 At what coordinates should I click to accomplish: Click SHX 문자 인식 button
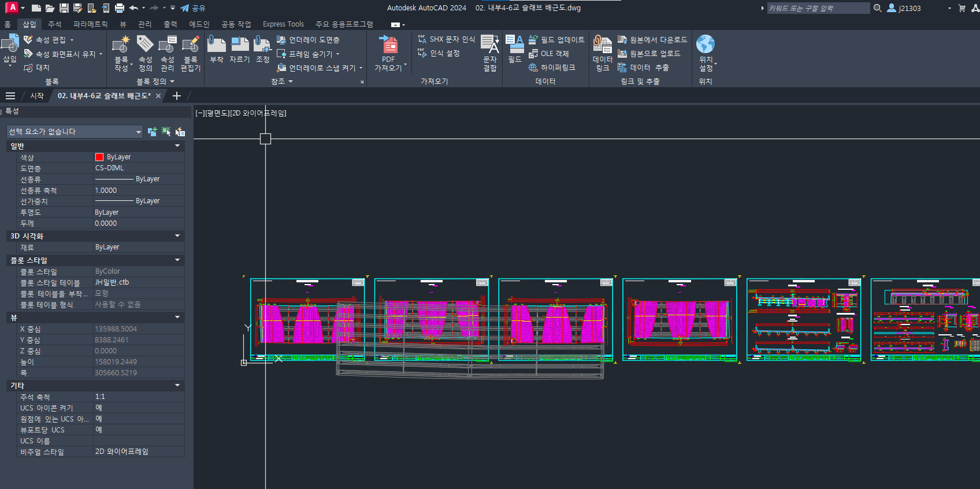coord(446,39)
